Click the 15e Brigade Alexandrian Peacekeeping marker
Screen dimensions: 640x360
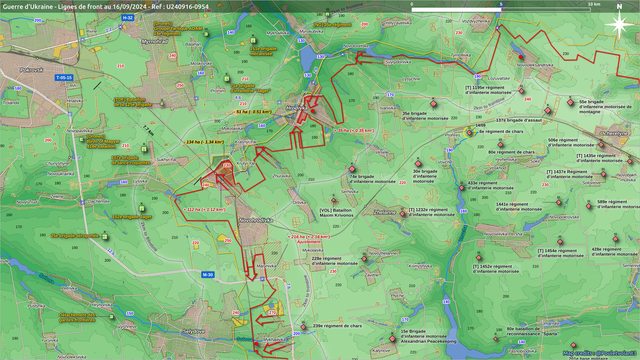tap(392, 338)
